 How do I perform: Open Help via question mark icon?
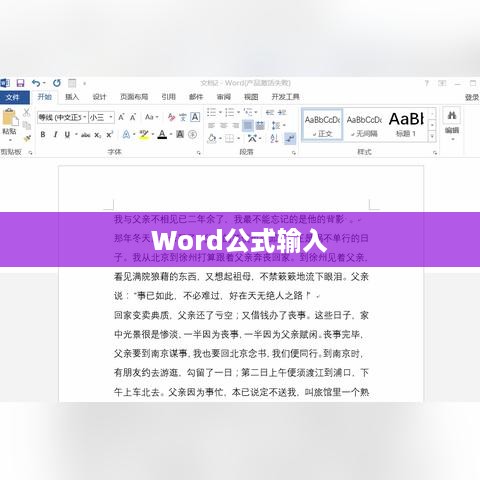tap(427, 83)
